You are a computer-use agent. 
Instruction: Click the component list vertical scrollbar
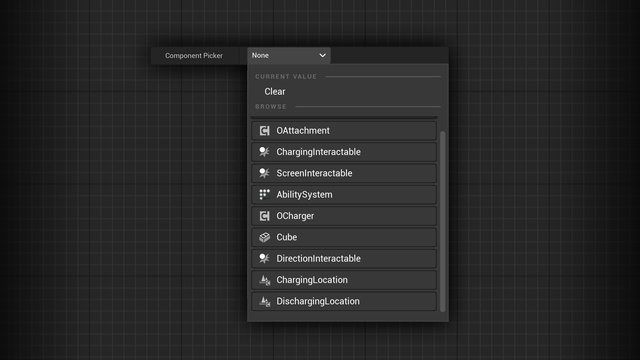coord(442,221)
